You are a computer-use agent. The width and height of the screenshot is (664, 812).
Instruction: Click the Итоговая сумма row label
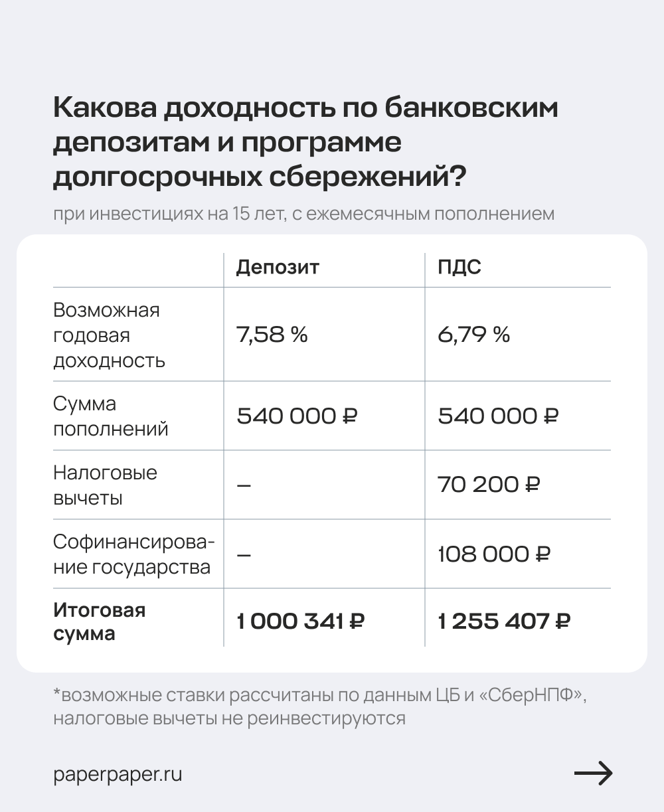tap(99, 621)
